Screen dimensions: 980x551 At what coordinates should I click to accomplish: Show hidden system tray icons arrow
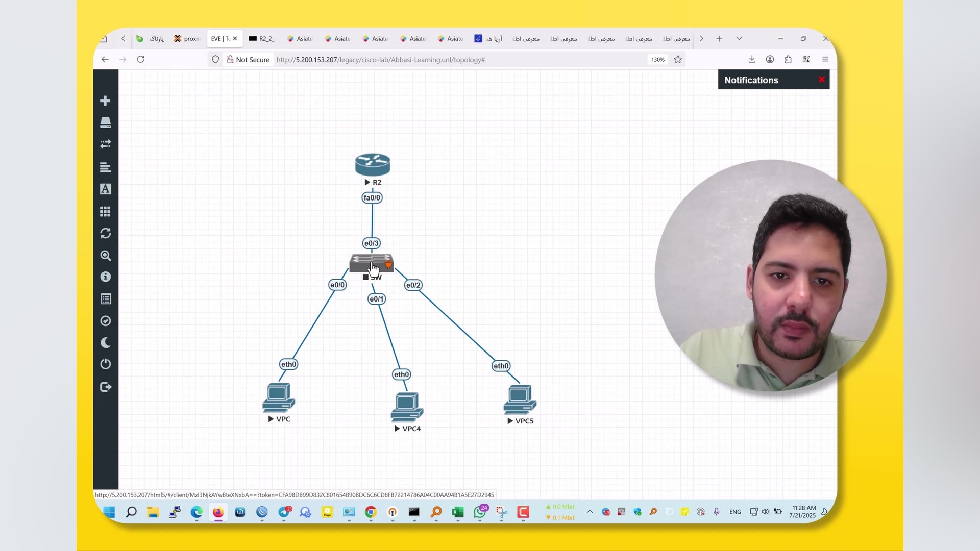click(590, 512)
